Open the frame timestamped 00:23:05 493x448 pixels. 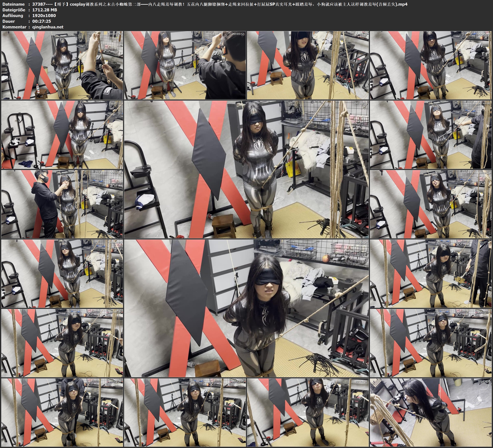pos(185,412)
